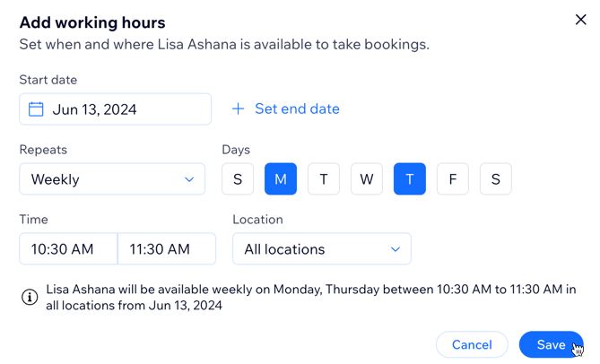Expand the All locations dropdown

pos(321,249)
